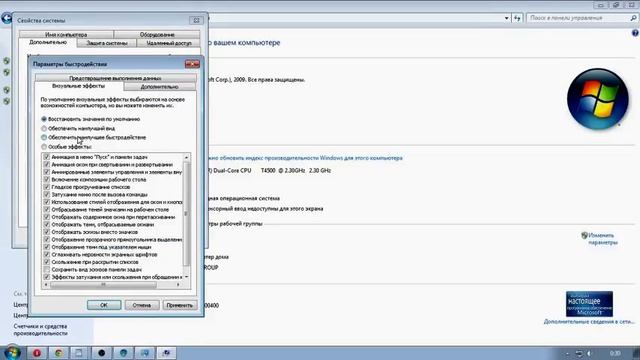Click the volume speaker icon in system tray

click(x=589, y=353)
